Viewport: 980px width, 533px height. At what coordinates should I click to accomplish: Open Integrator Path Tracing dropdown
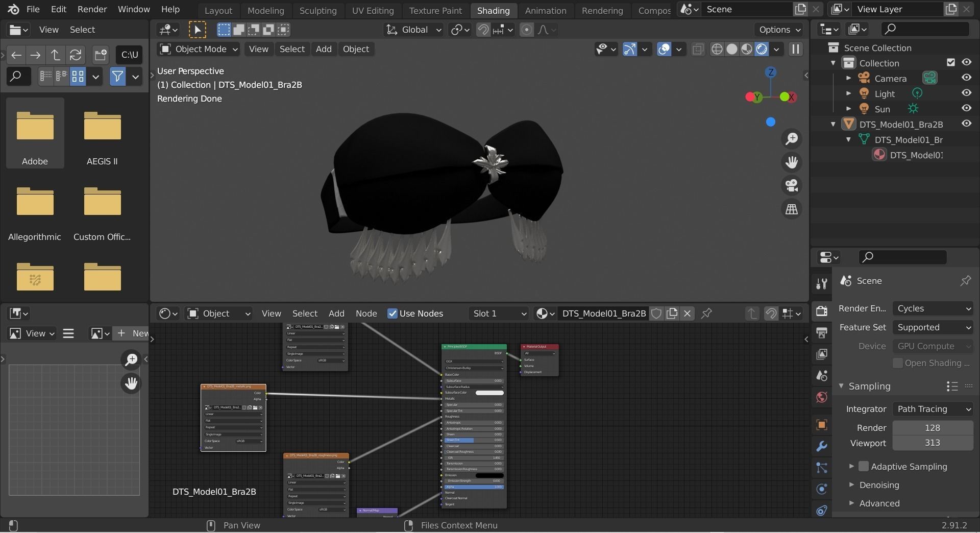coord(933,409)
